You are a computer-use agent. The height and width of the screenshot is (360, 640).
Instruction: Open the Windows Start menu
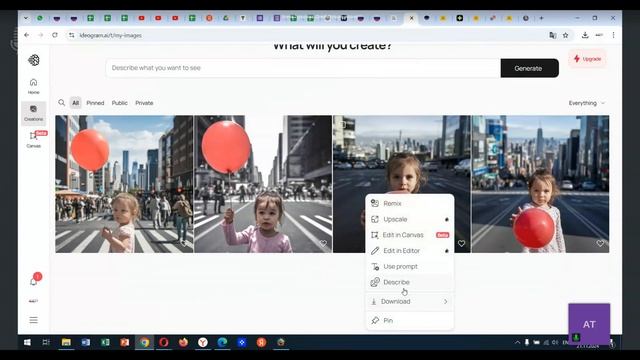pyautogui.click(x=27, y=342)
